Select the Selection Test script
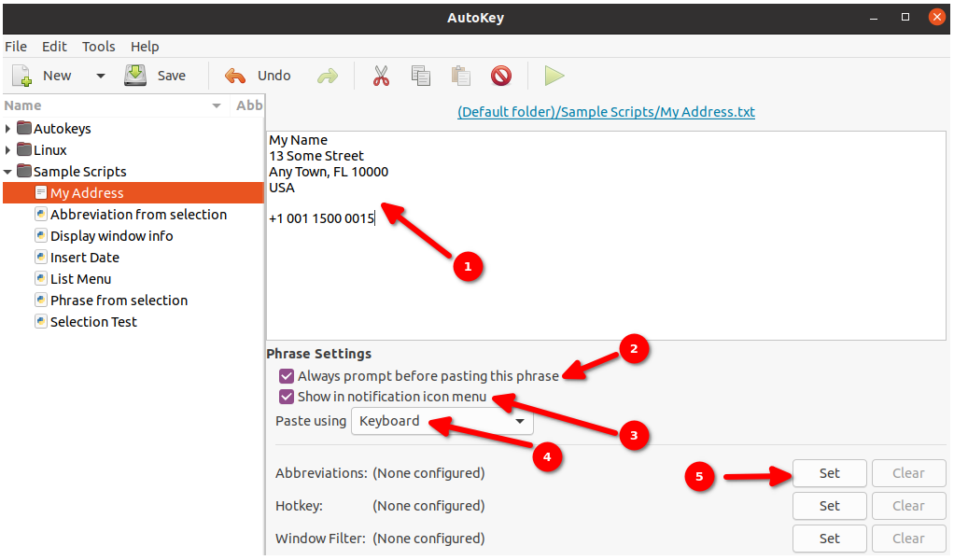Image resolution: width=954 pixels, height=560 pixels. tap(133, 322)
